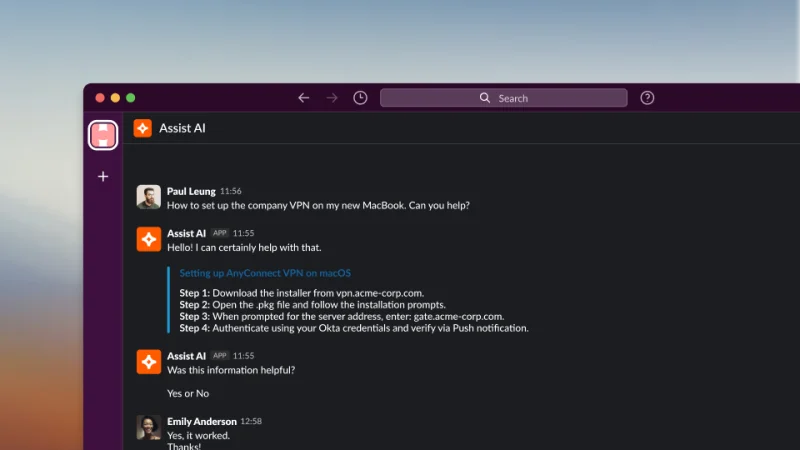Viewport: 800px width, 450px height.
Task: Click the Step 1 download installer line
Action: [x=302, y=293]
